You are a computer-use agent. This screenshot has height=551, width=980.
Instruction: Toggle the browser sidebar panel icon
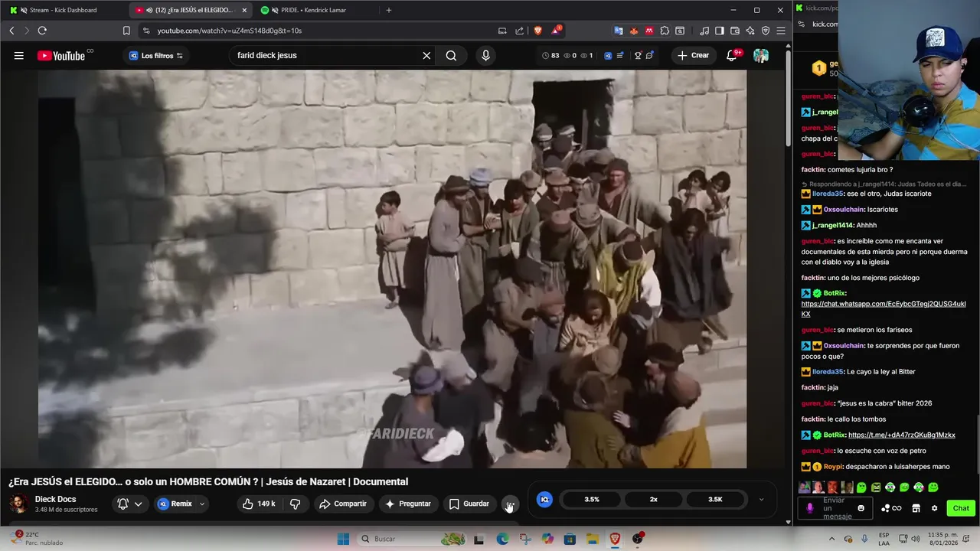click(x=720, y=31)
